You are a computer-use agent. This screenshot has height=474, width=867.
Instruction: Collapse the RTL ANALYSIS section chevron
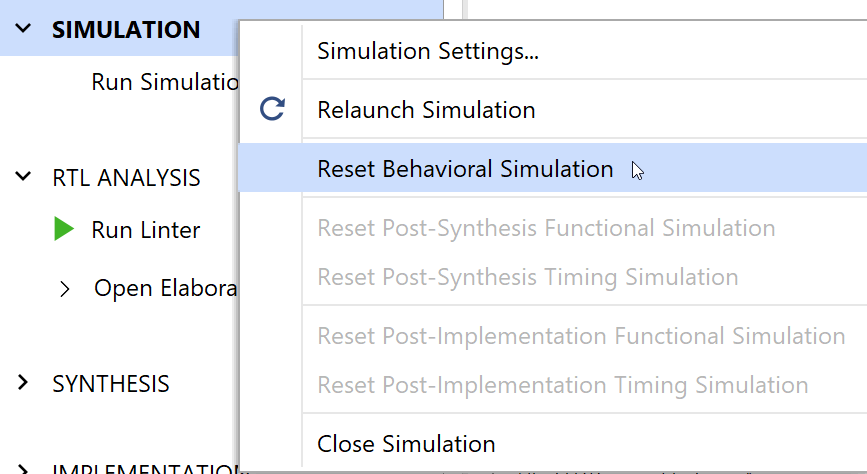tap(24, 177)
